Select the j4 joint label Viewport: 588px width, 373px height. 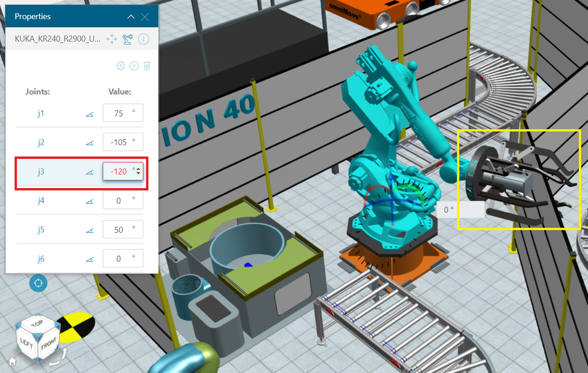(41, 200)
